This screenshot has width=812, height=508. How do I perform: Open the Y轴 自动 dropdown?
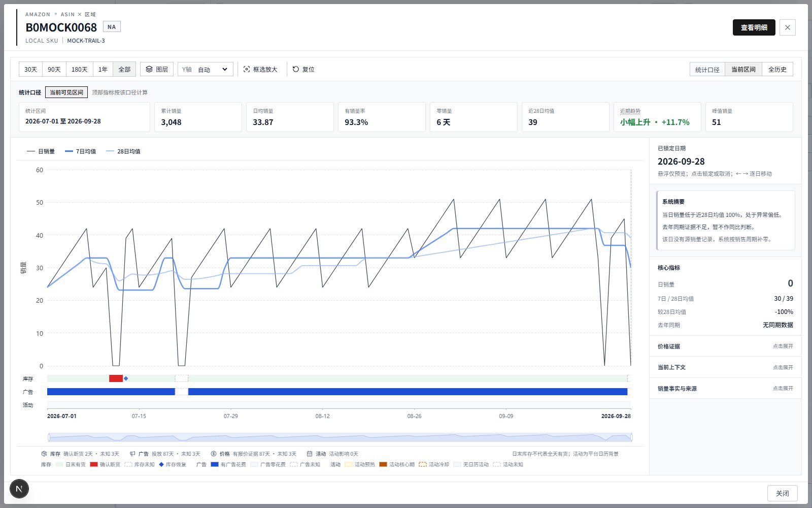(206, 69)
